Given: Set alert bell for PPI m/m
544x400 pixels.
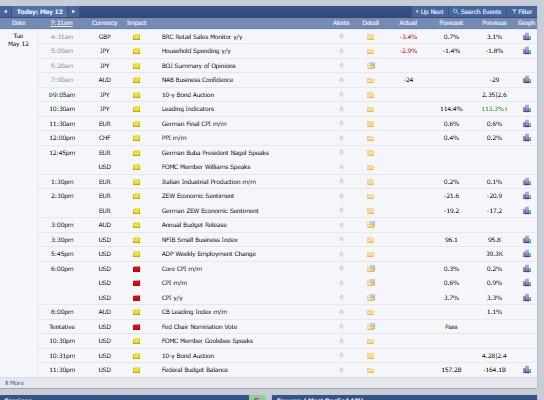Looking at the screenshot, I should tap(341, 138).
